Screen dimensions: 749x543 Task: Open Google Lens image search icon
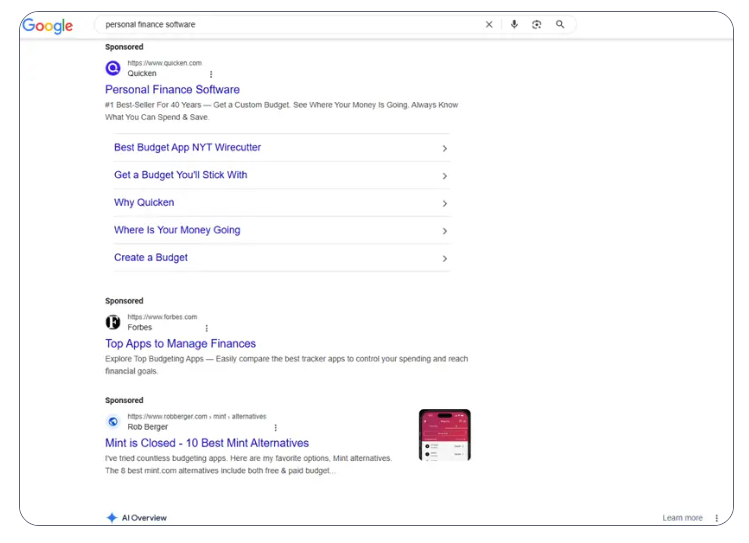(x=536, y=24)
